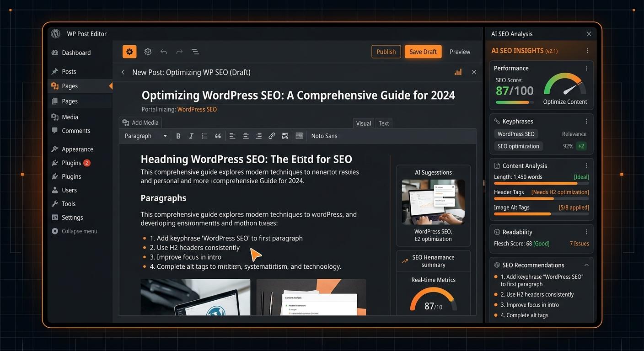Click the Publish button

click(x=386, y=52)
